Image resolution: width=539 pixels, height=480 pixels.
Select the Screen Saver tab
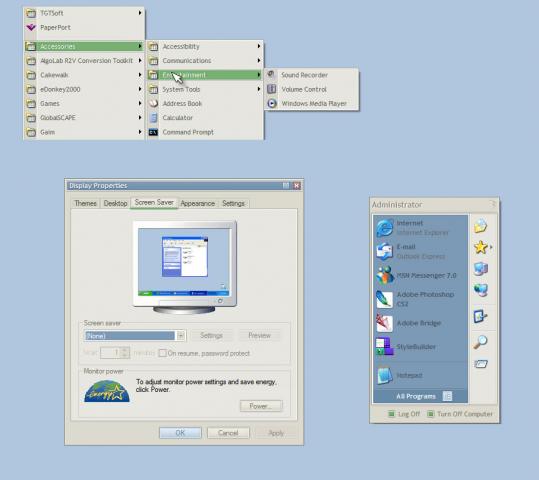tap(154, 203)
